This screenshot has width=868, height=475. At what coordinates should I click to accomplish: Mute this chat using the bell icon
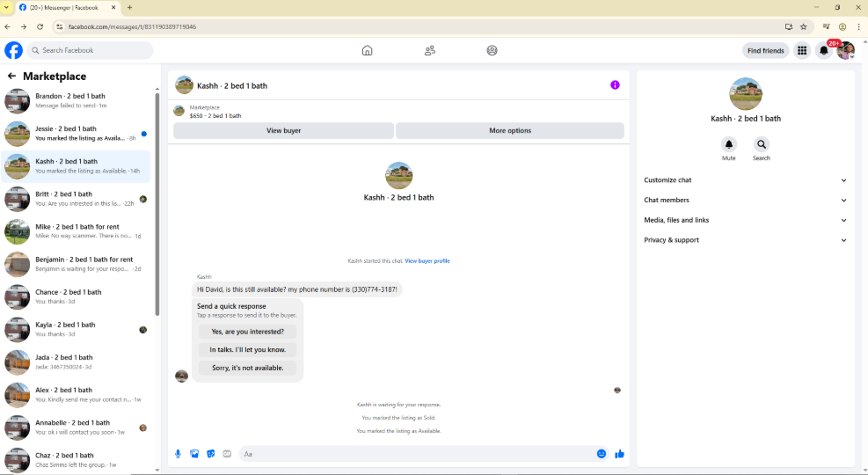tap(728, 144)
